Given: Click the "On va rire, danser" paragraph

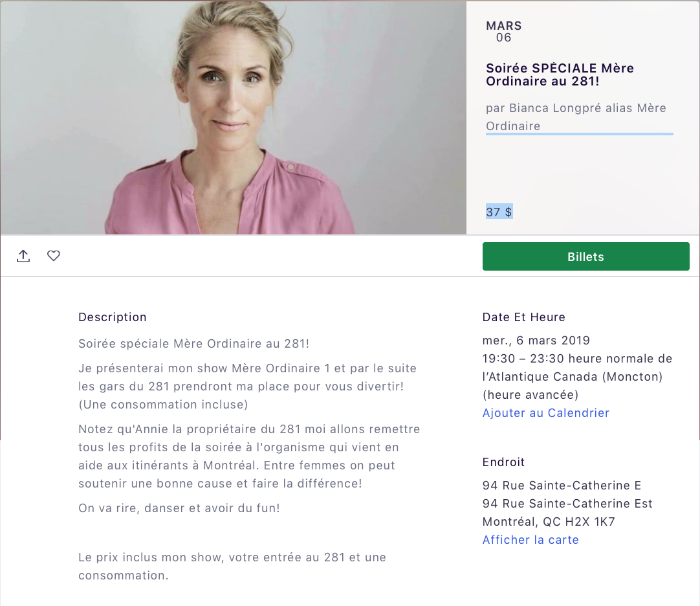Looking at the screenshot, I should tap(179, 508).
